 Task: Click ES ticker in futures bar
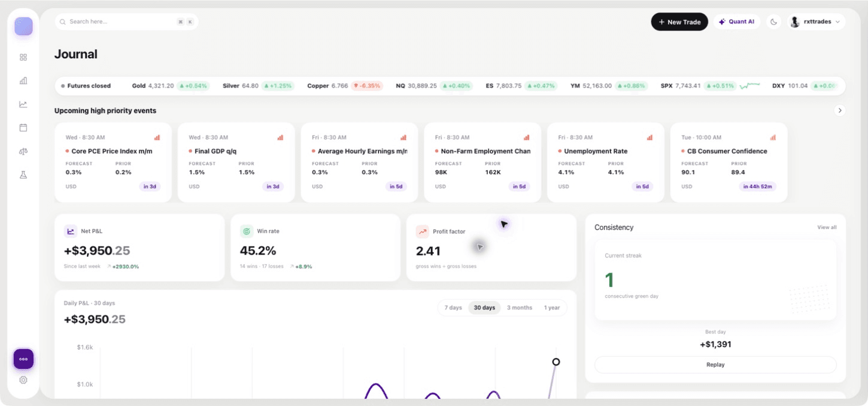pos(521,86)
